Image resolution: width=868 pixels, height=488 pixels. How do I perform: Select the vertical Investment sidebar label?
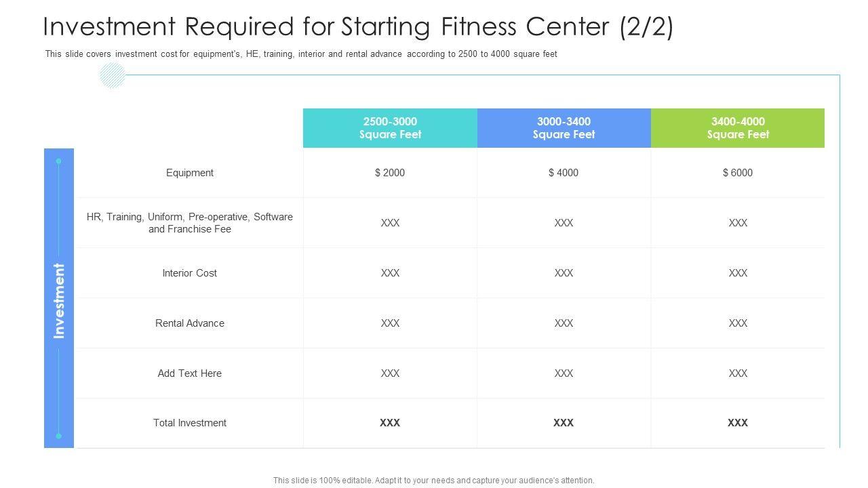pyautogui.click(x=59, y=300)
